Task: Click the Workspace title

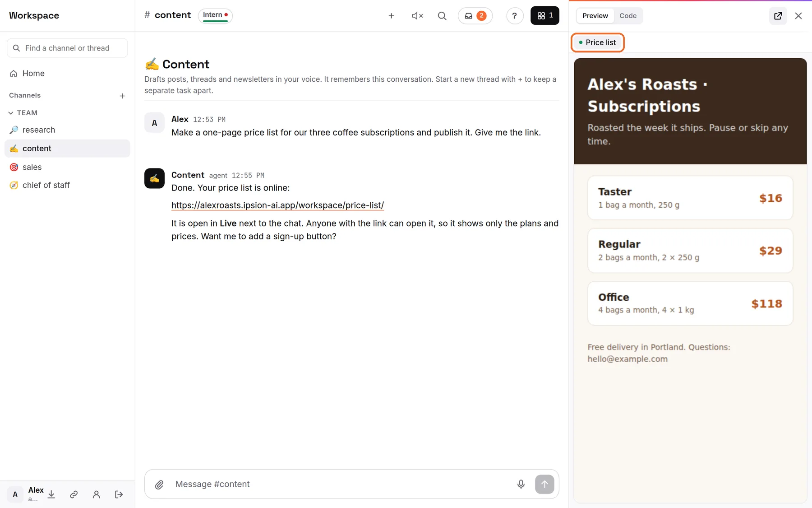Action: (x=34, y=15)
